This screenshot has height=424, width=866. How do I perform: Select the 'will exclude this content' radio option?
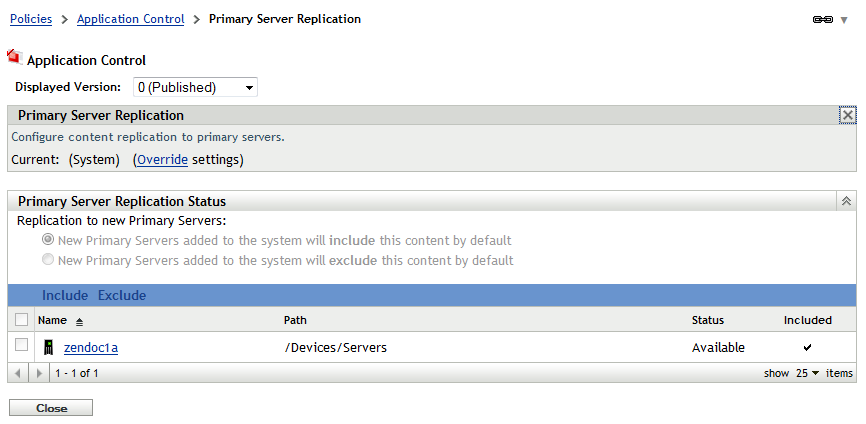point(47,260)
